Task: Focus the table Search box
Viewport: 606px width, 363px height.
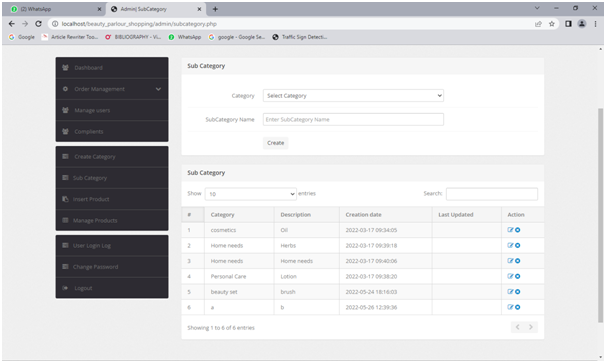Action: tap(492, 194)
